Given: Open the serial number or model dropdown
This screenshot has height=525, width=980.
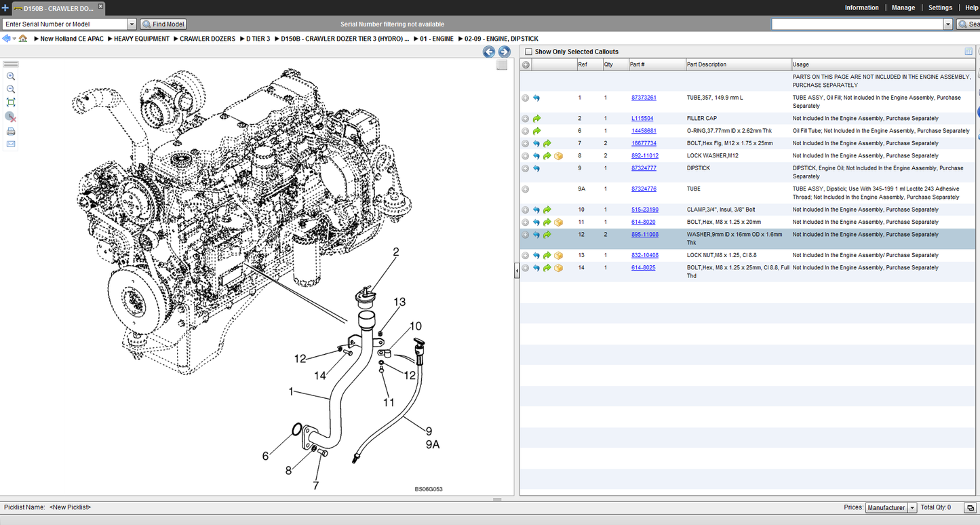Looking at the screenshot, I should click(132, 24).
